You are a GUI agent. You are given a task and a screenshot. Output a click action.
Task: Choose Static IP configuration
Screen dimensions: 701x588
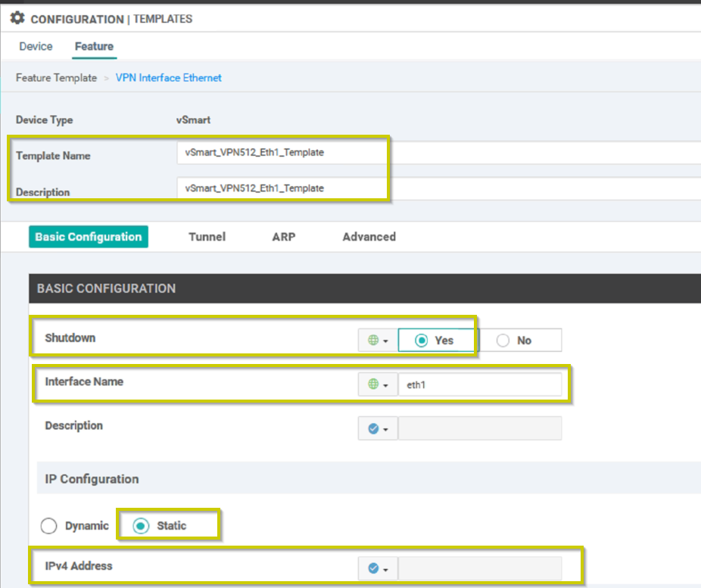[x=141, y=526]
